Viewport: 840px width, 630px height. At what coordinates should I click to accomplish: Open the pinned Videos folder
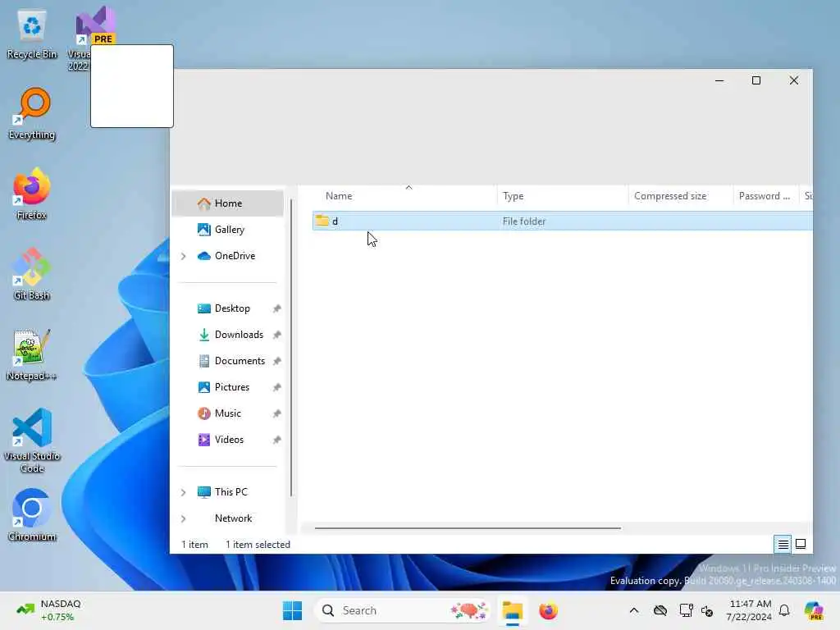click(x=228, y=440)
